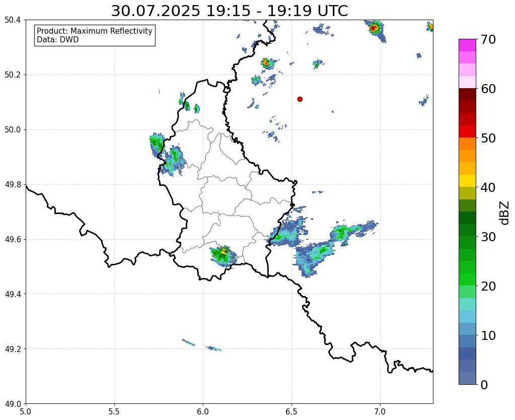
Task: Click latitude axis label '49.0'
Action: point(13,404)
